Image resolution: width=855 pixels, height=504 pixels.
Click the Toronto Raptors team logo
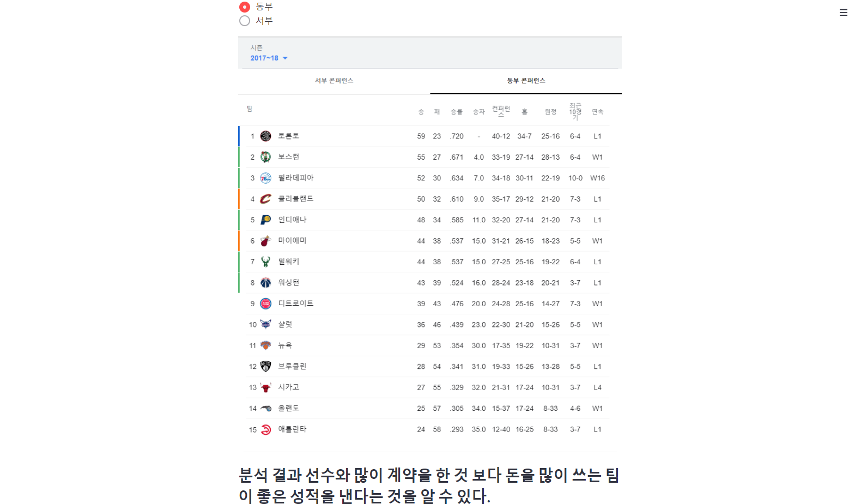[x=266, y=136]
